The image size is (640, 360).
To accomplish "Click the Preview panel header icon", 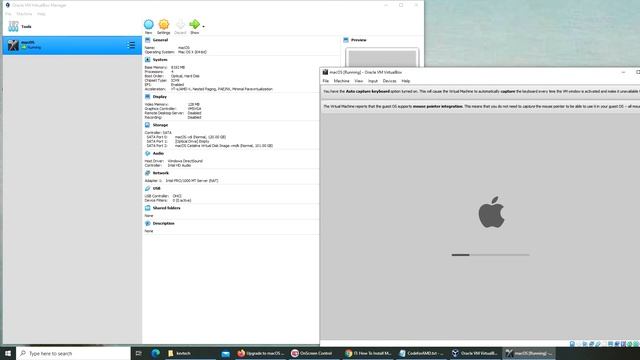I will coord(346,40).
